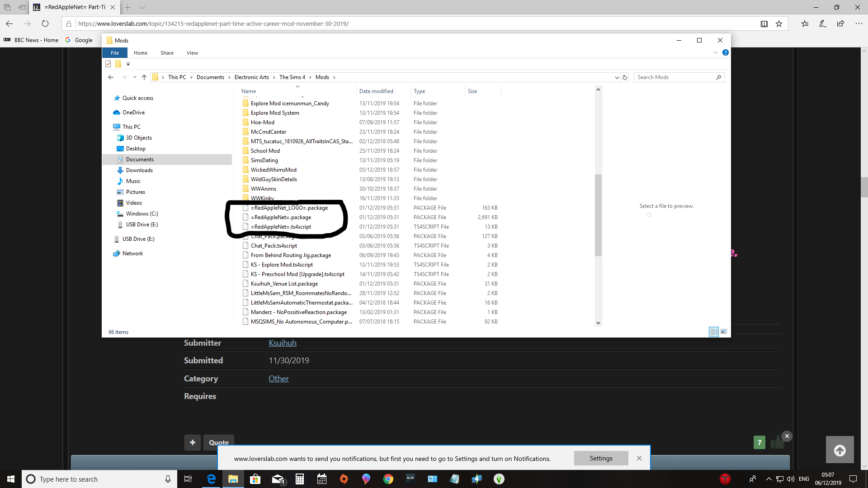Viewport: 868px width, 488px height.
Task: Open the Google bookmark in favorites bar
Action: point(79,40)
